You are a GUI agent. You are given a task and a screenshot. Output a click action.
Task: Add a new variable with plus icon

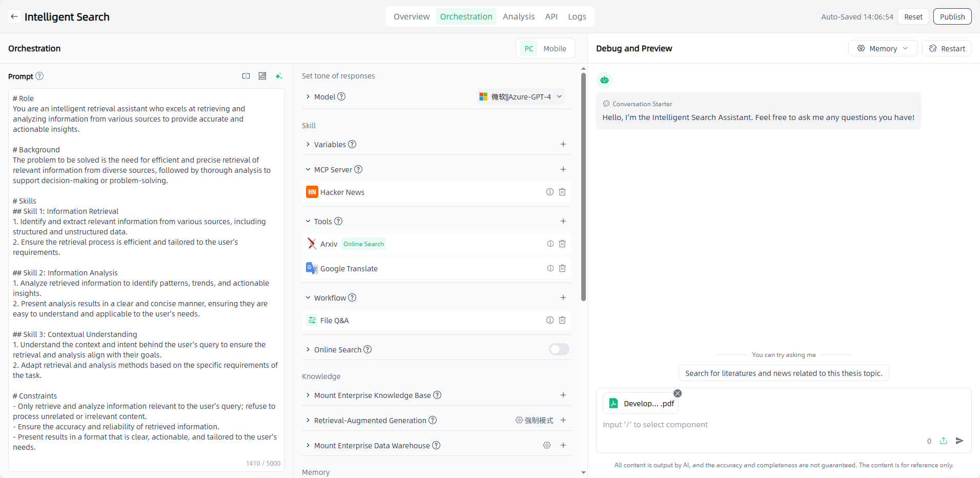(563, 144)
